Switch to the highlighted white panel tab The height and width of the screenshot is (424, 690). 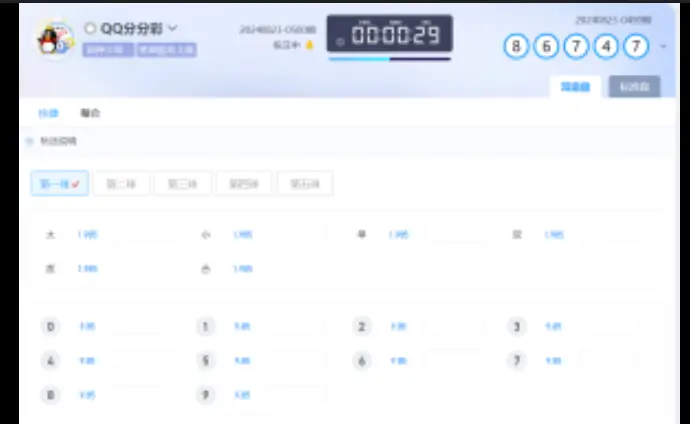575,87
